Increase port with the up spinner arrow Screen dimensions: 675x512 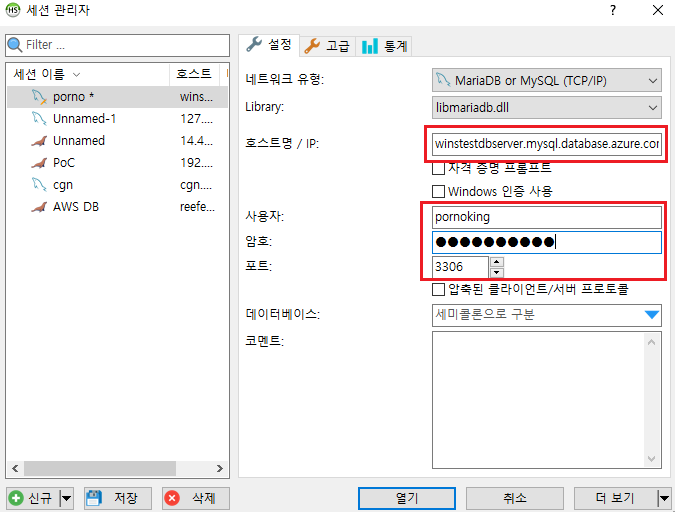click(497, 262)
